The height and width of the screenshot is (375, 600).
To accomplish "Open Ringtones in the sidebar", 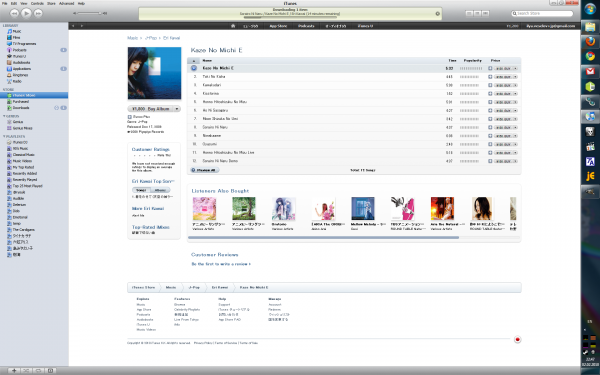I will coord(17,75).
